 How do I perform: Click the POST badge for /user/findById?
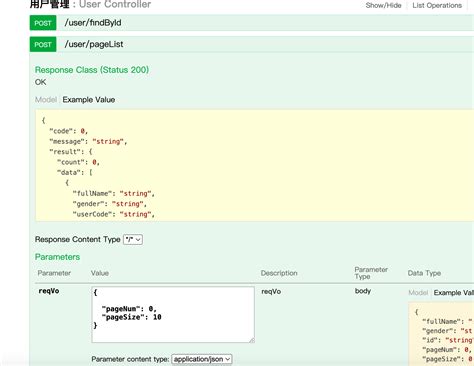click(x=43, y=23)
